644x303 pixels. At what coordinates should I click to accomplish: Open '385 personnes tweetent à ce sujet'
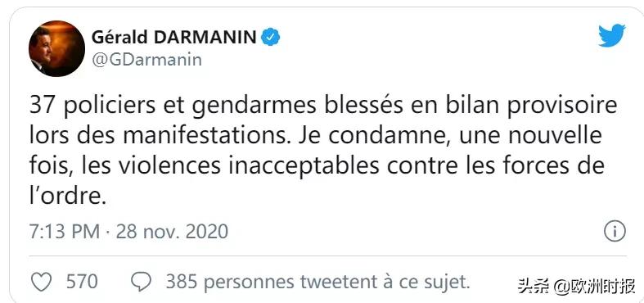[317, 282]
